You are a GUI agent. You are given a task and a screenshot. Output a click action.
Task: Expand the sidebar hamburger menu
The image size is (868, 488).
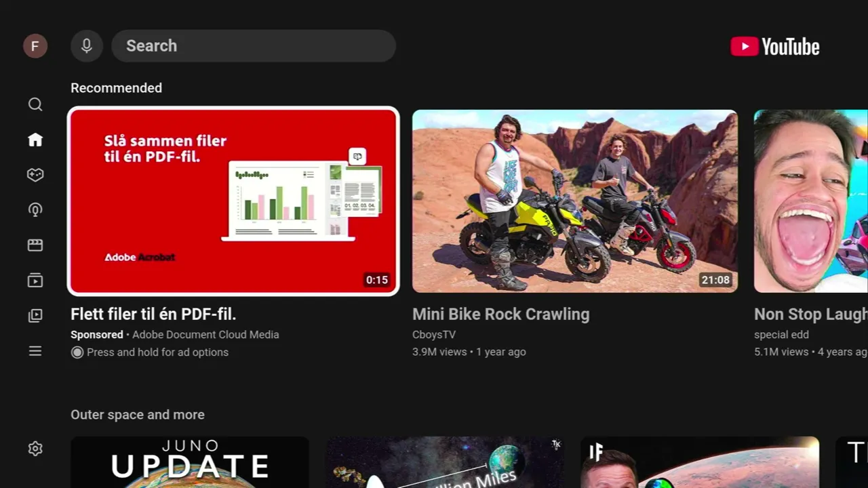35,351
